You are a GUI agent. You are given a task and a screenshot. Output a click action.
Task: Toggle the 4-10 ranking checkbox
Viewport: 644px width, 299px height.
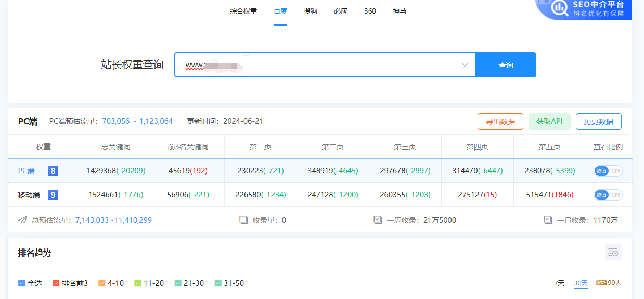point(101,283)
